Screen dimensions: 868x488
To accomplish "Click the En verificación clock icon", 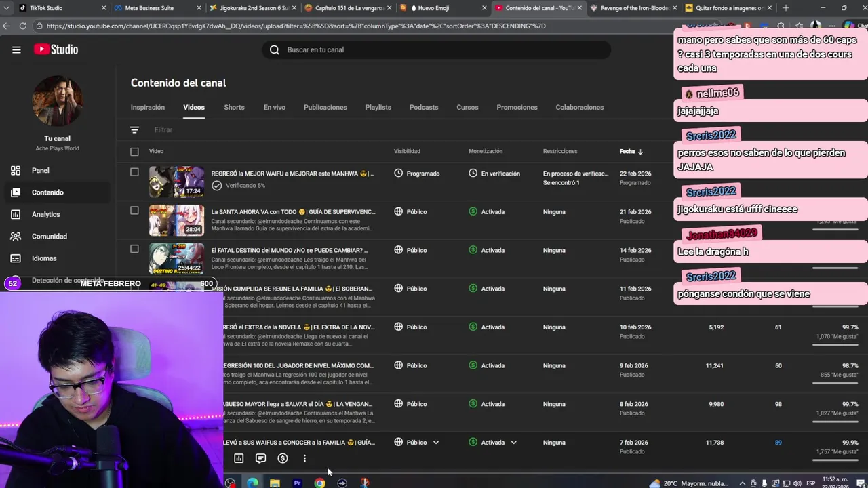I will [x=473, y=174].
